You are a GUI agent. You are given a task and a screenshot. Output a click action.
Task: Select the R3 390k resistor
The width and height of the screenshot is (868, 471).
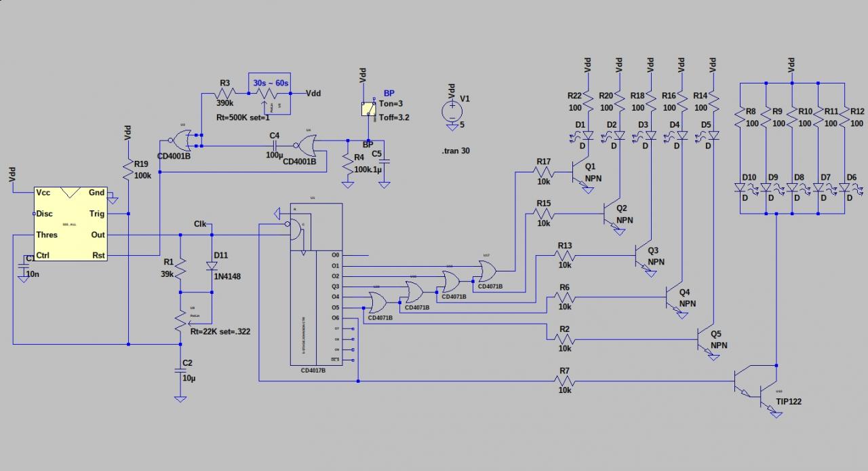(x=224, y=93)
